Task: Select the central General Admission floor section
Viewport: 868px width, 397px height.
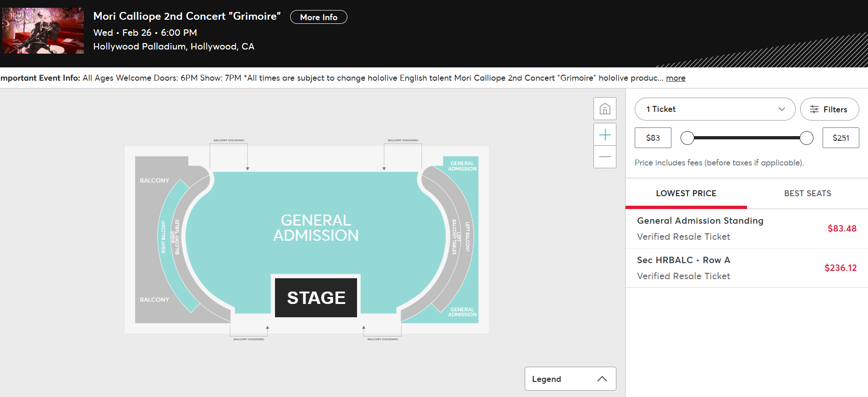Action: click(x=316, y=228)
